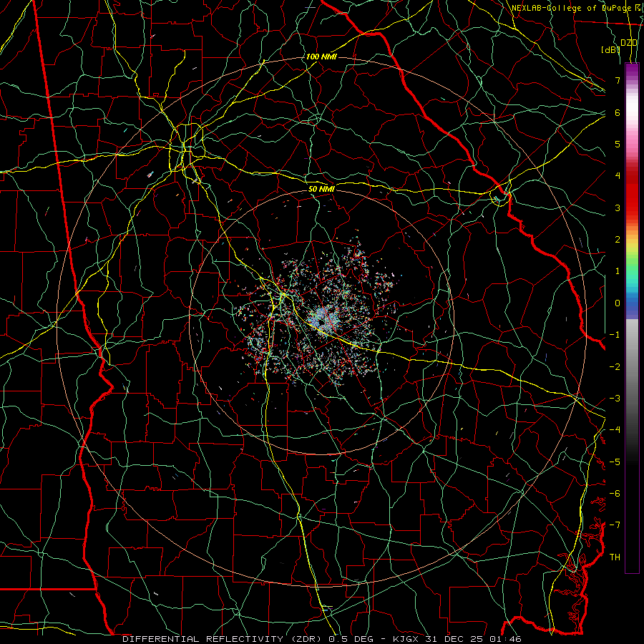Click the "2" tick label on the color scale
This screenshot has height=644, width=644.
[618, 240]
